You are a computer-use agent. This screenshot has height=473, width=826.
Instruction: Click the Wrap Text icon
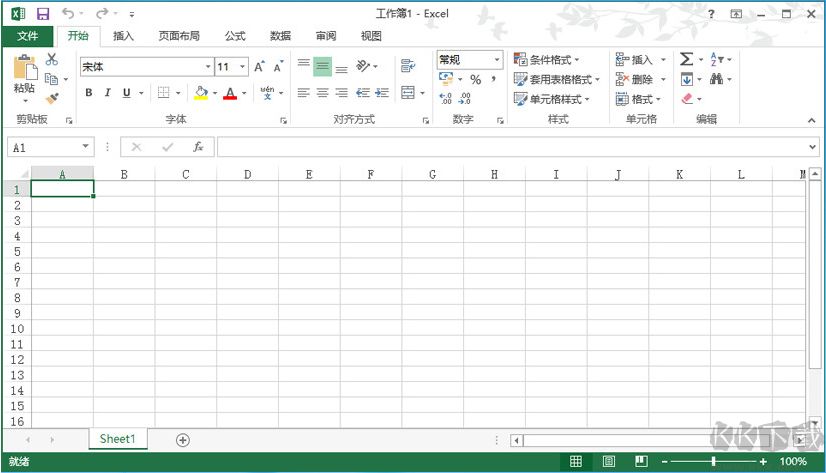click(408, 66)
